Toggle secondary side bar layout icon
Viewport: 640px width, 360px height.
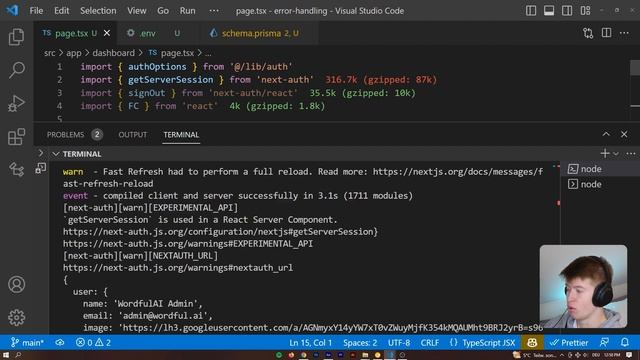tap(567, 11)
